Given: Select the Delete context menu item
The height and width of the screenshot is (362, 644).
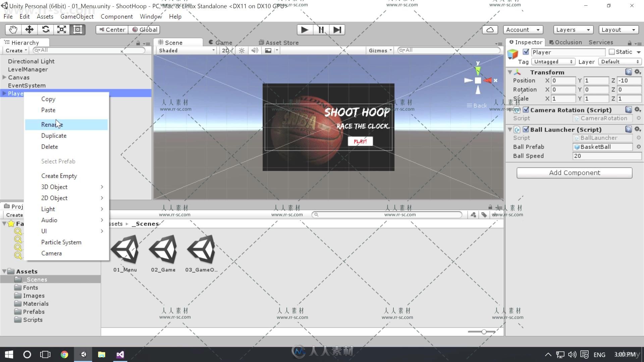Looking at the screenshot, I should coord(50,146).
